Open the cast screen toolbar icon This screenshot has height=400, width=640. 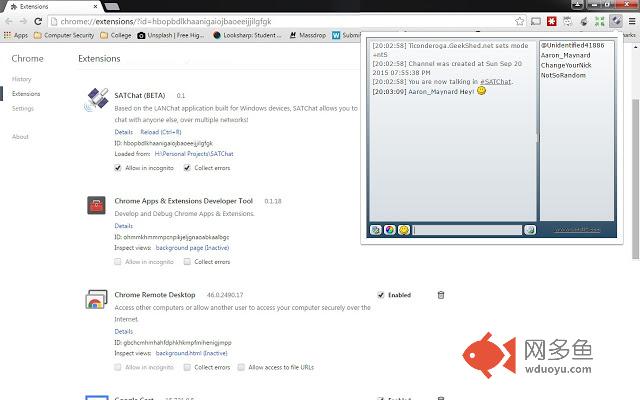[x=536, y=21]
